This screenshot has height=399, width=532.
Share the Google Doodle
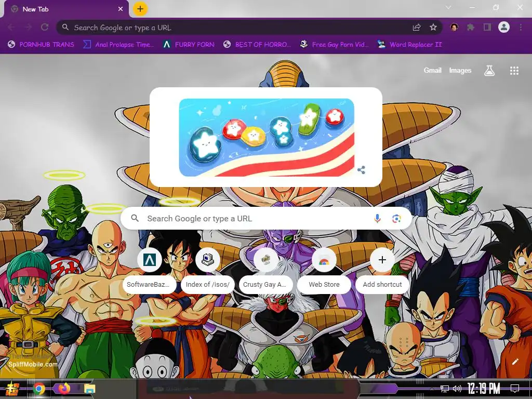pos(362,170)
